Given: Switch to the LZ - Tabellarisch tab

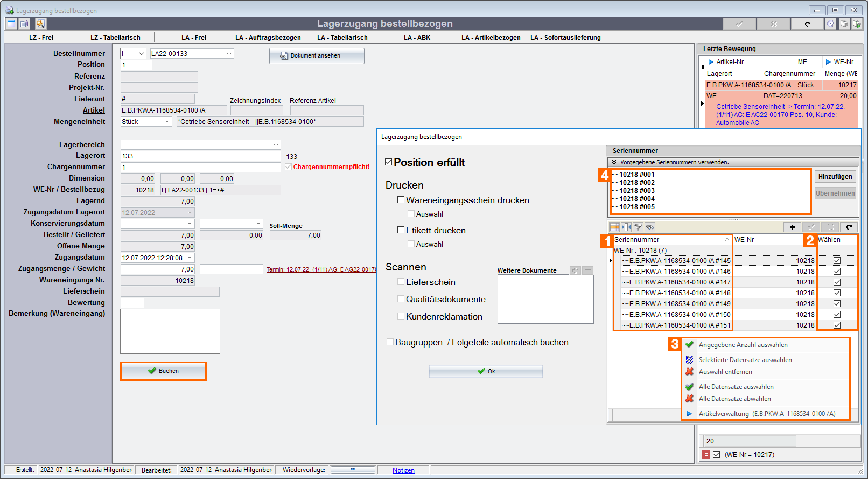Looking at the screenshot, I should tap(115, 38).
